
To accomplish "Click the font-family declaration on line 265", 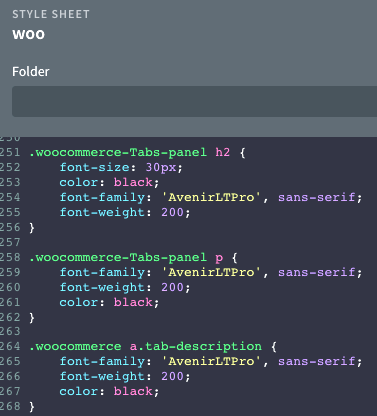I will pos(211,361).
